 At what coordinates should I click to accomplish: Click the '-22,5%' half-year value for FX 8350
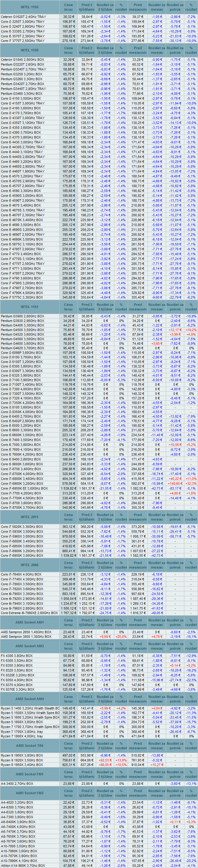pos(191,680)
